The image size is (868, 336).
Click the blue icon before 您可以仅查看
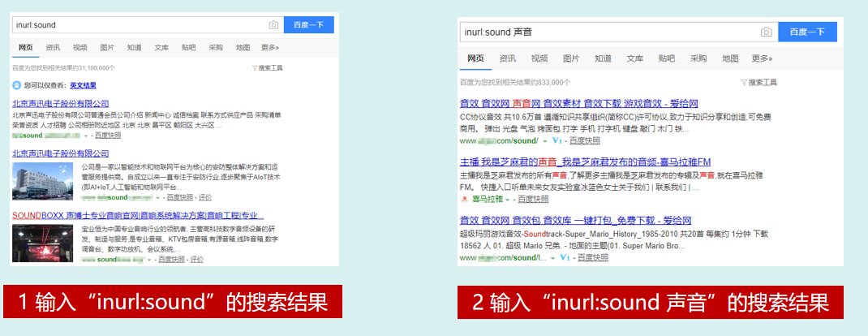click(x=16, y=86)
